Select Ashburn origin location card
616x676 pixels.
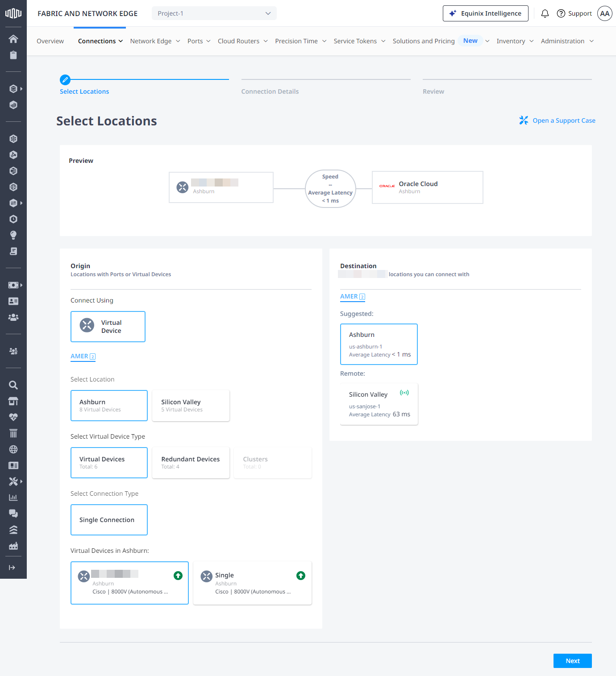[x=109, y=406]
